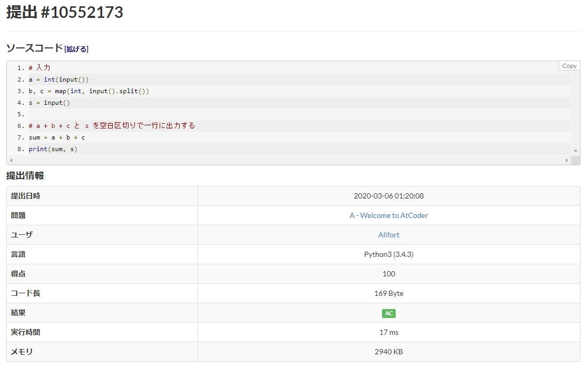The height and width of the screenshot is (368, 588).
Task: Click the 実行時間 row label
Action: (25, 332)
